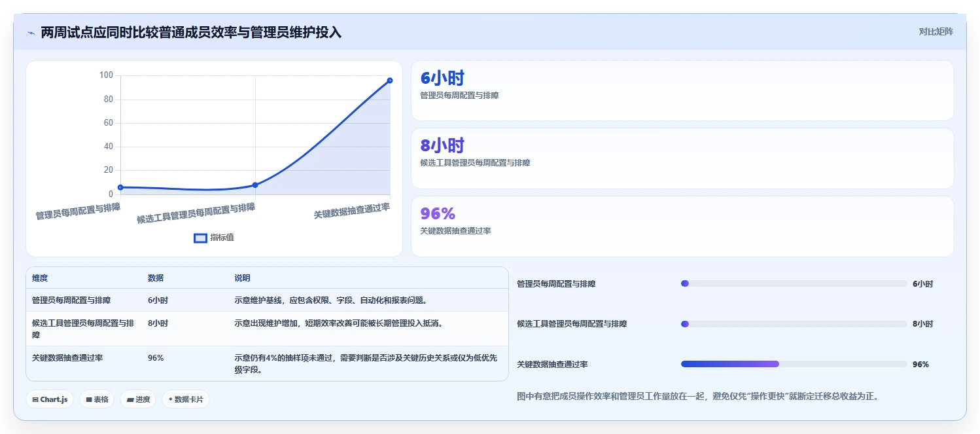Image resolution: width=980 pixels, height=434 pixels.
Task: Click table cell 8小时 in second row
Action: click(158, 323)
